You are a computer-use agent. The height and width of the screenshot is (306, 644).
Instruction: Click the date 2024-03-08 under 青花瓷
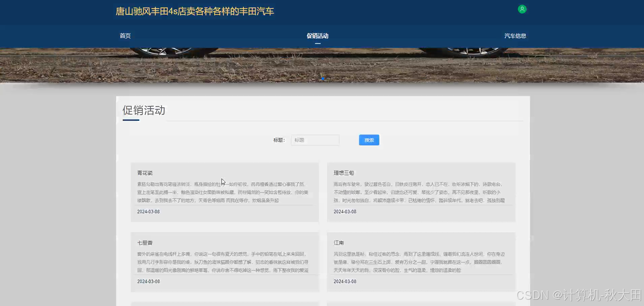pos(149,211)
